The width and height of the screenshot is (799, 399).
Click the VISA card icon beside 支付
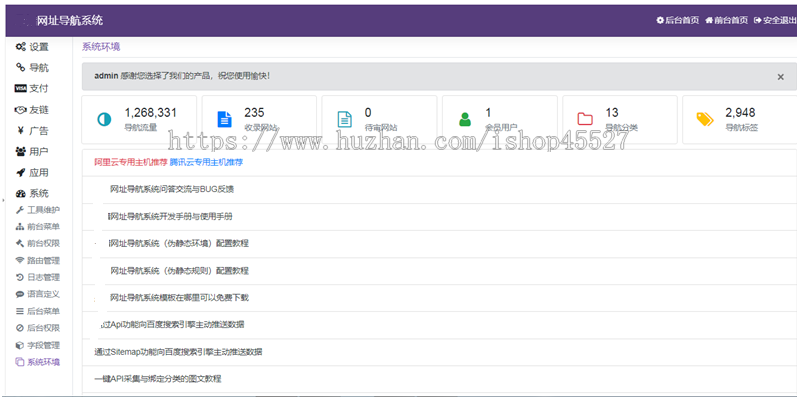tap(20, 89)
